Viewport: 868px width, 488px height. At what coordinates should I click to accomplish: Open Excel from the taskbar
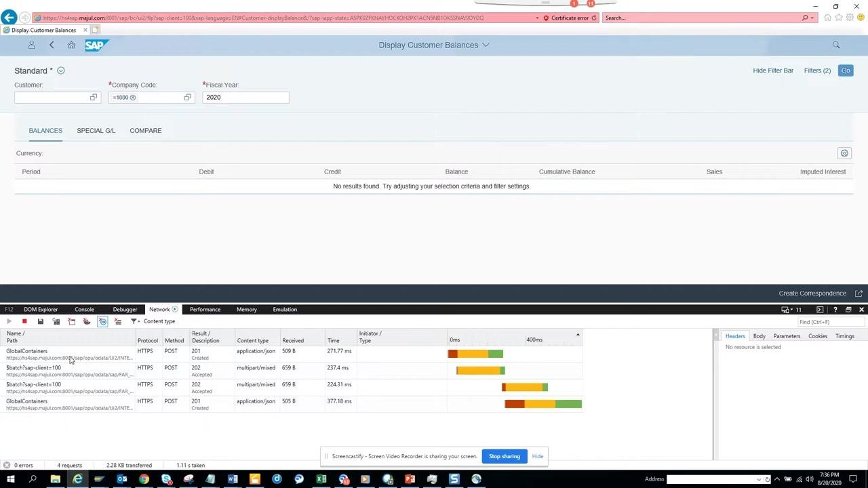point(321,479)
